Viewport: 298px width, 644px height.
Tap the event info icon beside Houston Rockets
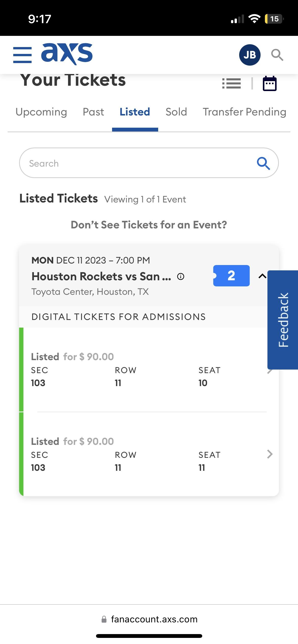181,276
